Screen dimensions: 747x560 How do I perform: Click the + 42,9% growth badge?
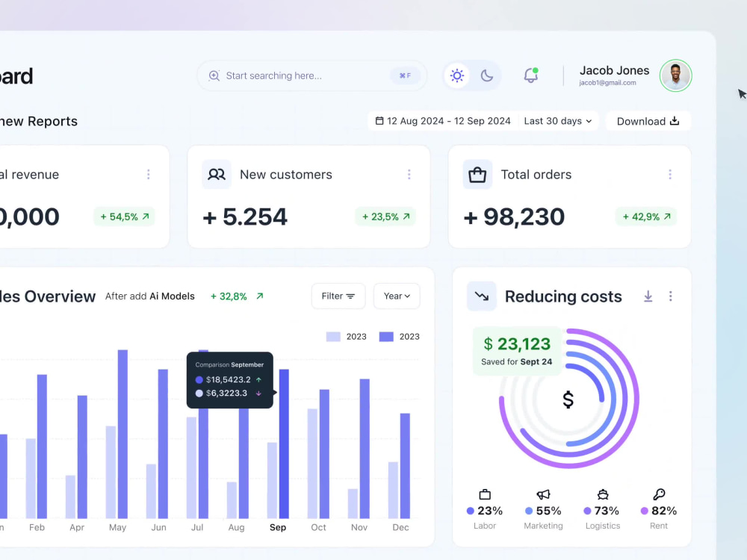(646, 217)
